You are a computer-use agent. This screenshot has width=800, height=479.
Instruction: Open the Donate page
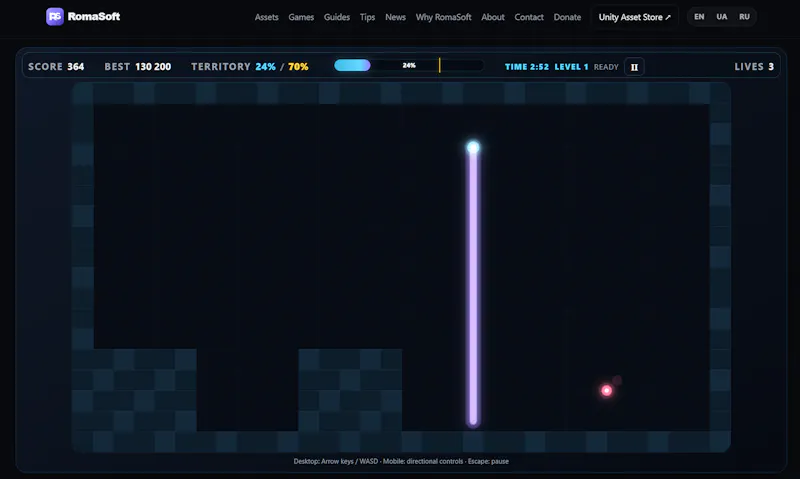click(567, 17)
